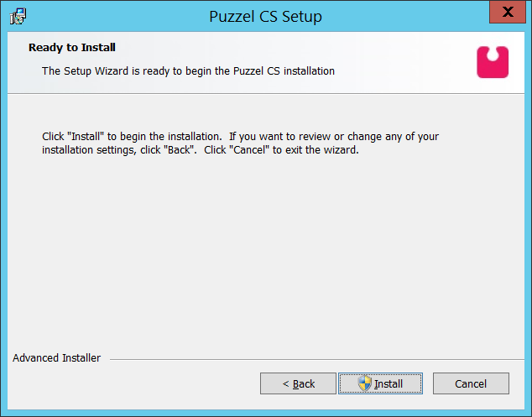This screenshot has width=532, height=417.
Task: Click the Advanced Installer label
Action: (56, 358)
